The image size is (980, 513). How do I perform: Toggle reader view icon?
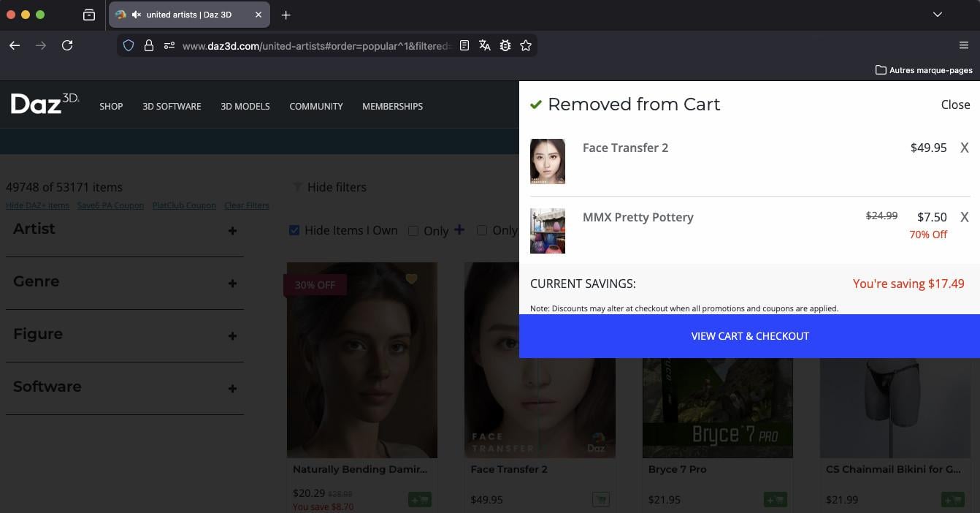click(x=464, y=45)
